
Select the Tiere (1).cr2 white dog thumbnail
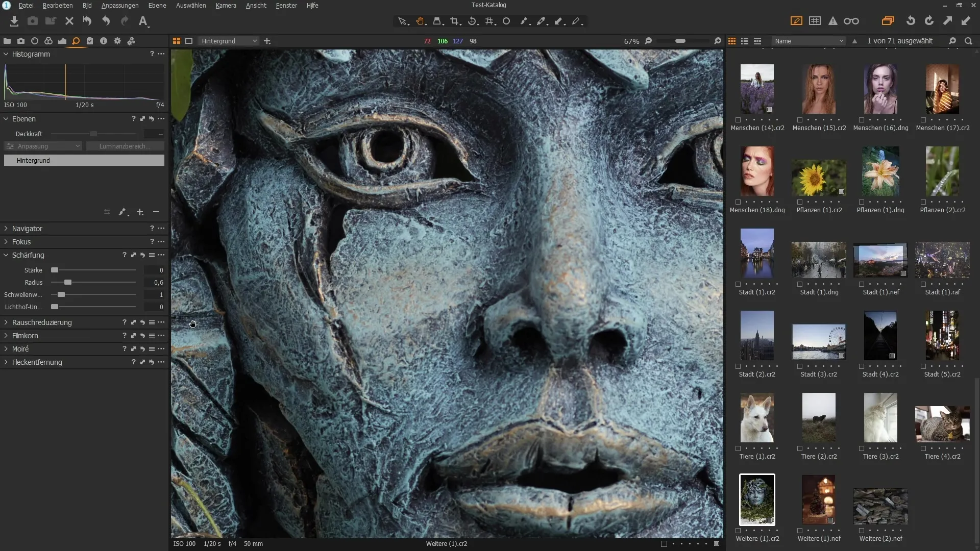(757, 418)
